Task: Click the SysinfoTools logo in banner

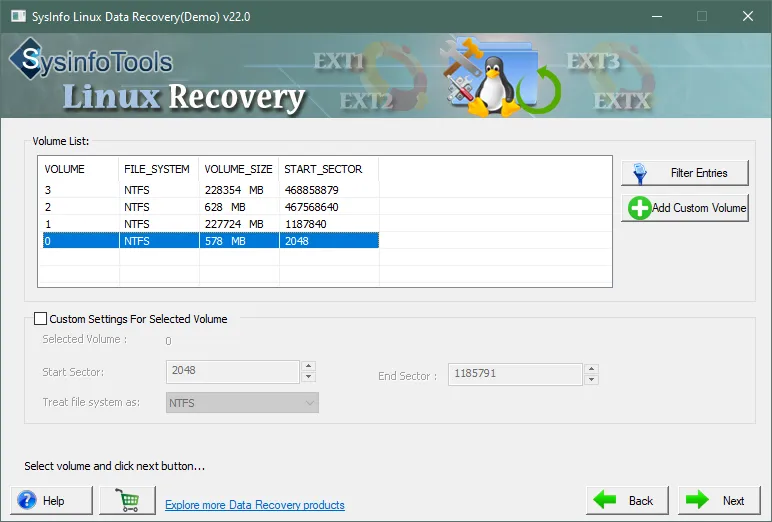Action: point(92,60)
